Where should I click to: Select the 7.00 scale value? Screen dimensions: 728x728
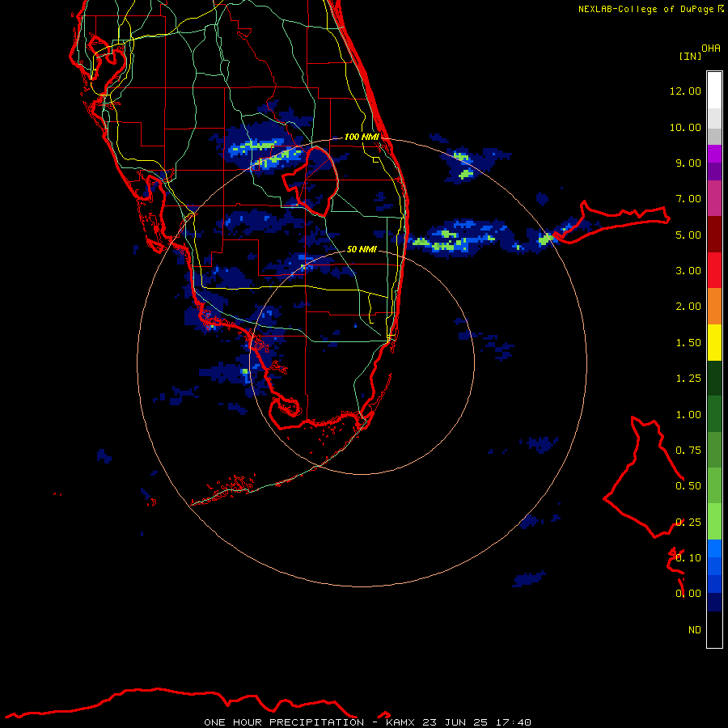point(688,199)
